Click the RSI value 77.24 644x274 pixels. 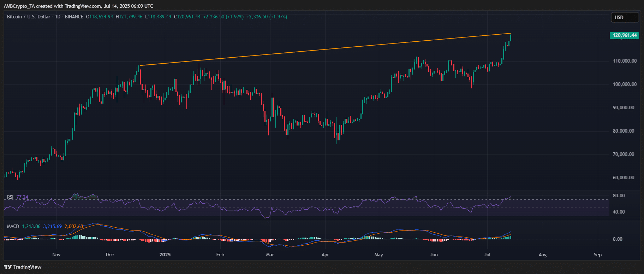click(x=22, y=197)
